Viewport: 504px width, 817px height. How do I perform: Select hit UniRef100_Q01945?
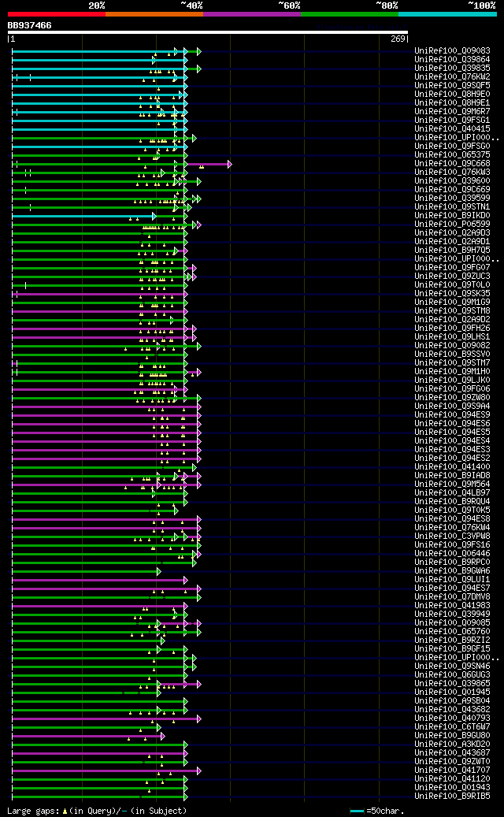point(452,693)
